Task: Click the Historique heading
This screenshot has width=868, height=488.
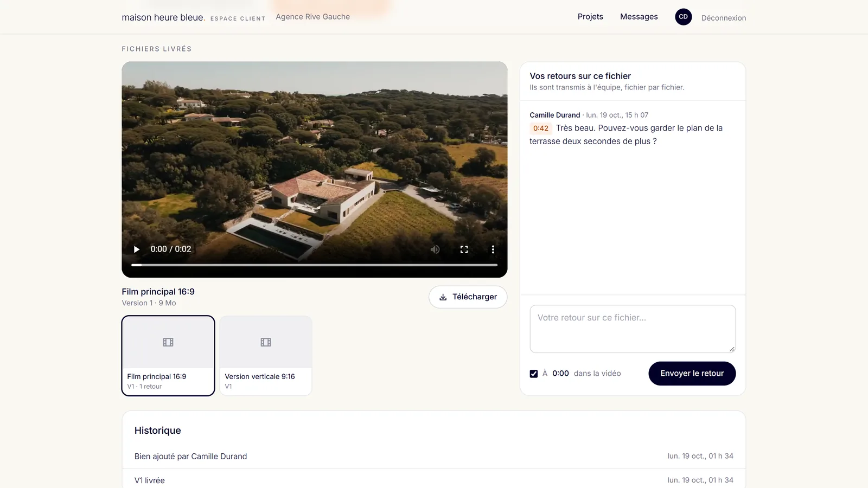Action: coord(158,431)
